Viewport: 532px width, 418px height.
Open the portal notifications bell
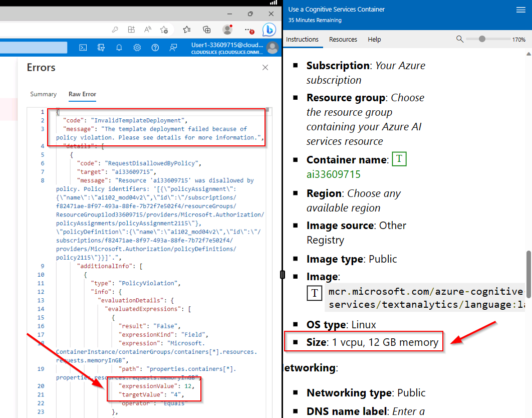point(119,47)
